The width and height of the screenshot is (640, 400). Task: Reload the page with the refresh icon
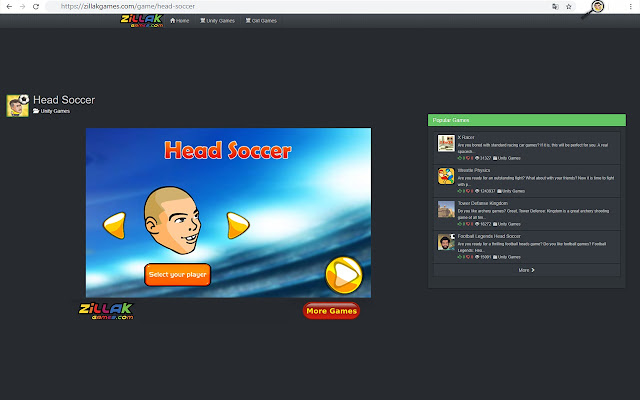click(36, 7)
